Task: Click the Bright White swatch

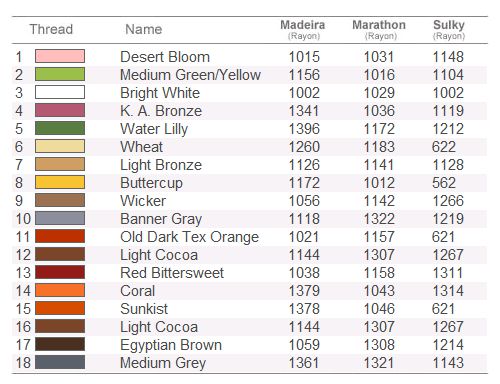Action: [60, 92]
